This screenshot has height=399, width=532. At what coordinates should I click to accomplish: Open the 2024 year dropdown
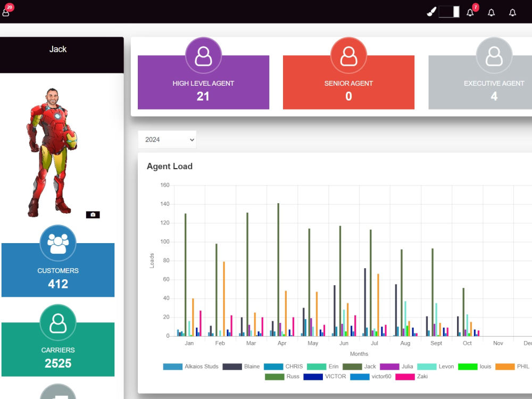click(167, 139)
